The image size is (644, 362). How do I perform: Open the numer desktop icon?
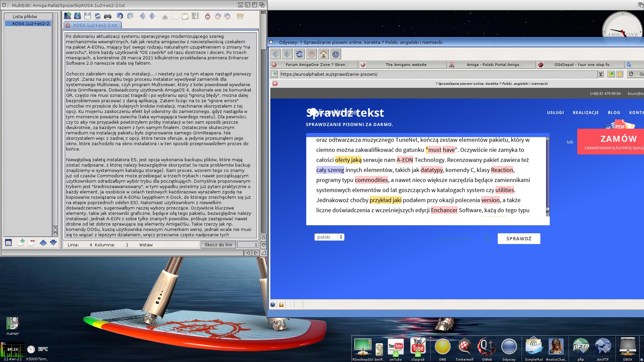(x=13, y=326)
